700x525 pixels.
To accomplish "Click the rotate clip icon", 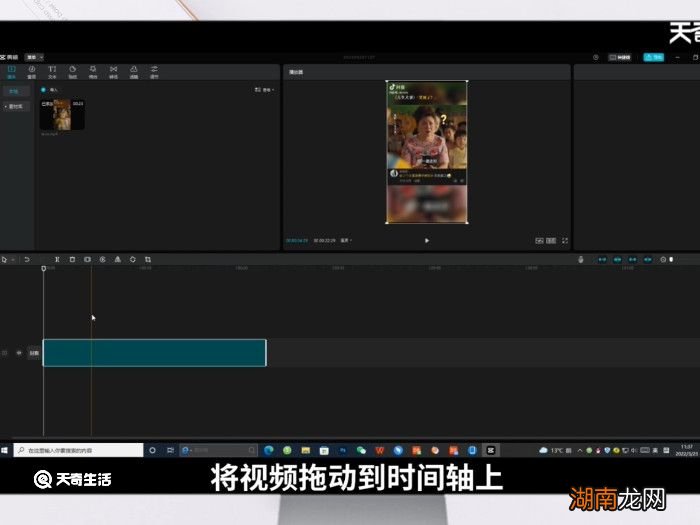I will 133,259.
